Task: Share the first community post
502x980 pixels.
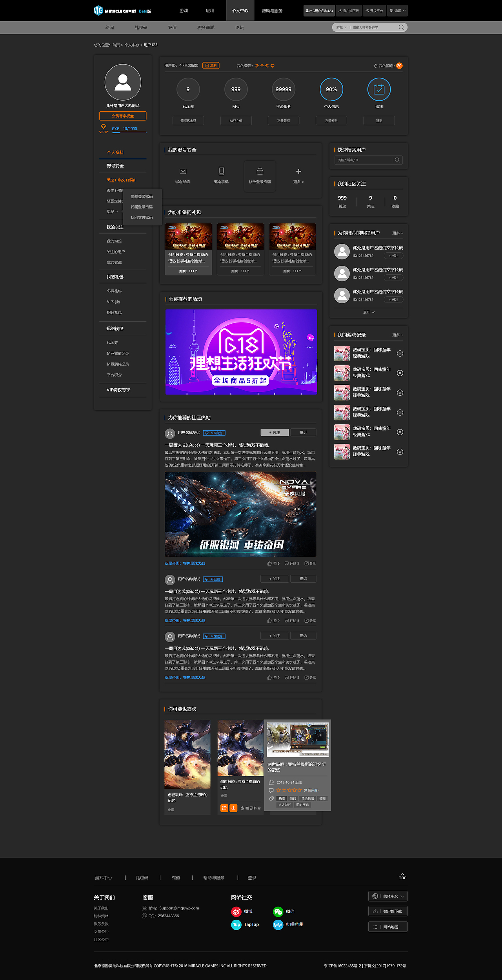Action: pyautogui.click(x=310, y=563)
